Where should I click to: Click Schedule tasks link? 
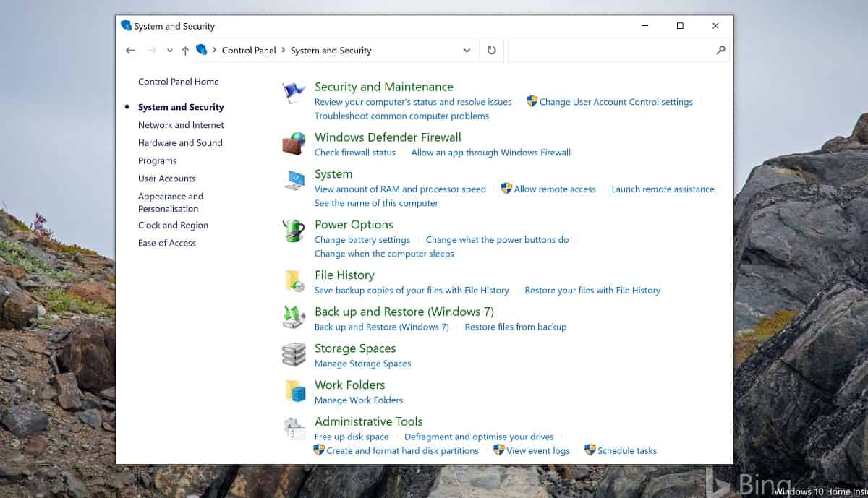click(x=627, y=450)
